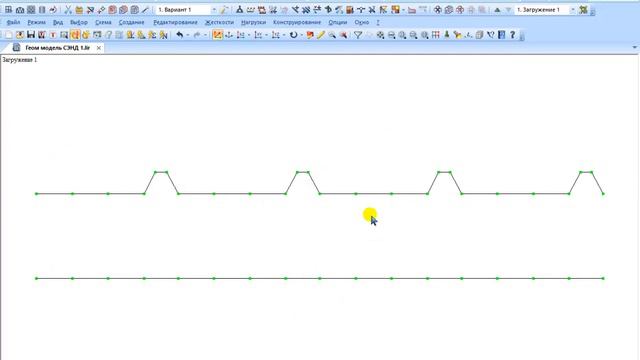Click the yellow folder icon next to scissors
Image resolution: width=640 pixels, height=360 pixels.
click(x=79, y=9)
